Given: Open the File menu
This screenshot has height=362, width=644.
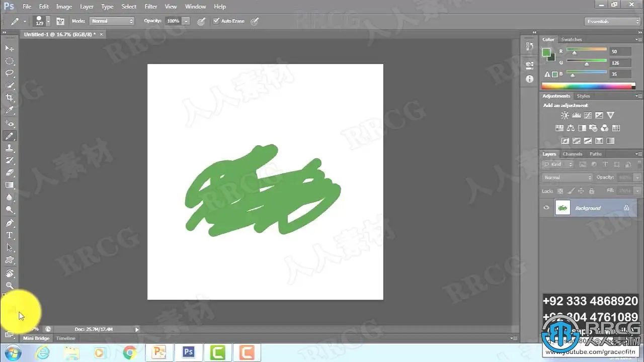Looking at the screenshot, I should [x=27, y=7].
